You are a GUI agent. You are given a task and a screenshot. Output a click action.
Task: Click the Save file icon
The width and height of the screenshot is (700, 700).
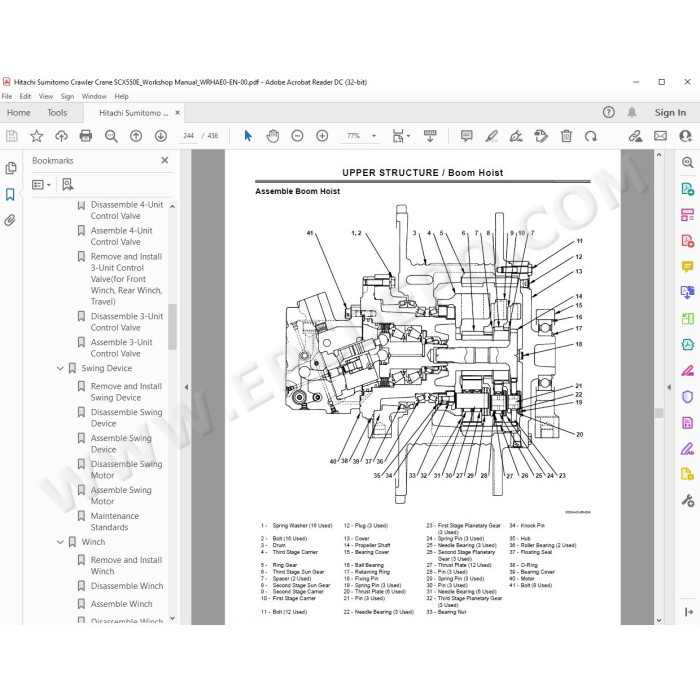(12, 136)
